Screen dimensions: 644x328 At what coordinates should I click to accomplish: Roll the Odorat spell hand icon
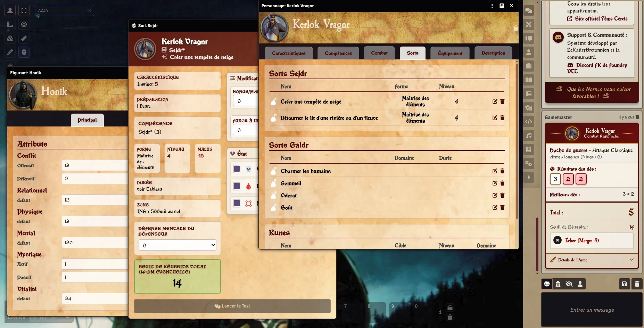(274, 195)
